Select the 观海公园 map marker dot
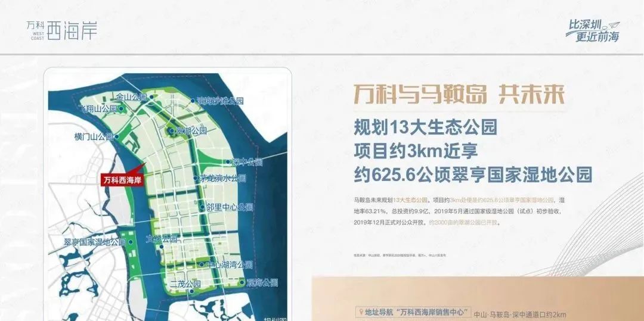The width and height of the screenshot is (644, 321). (242, 282)
